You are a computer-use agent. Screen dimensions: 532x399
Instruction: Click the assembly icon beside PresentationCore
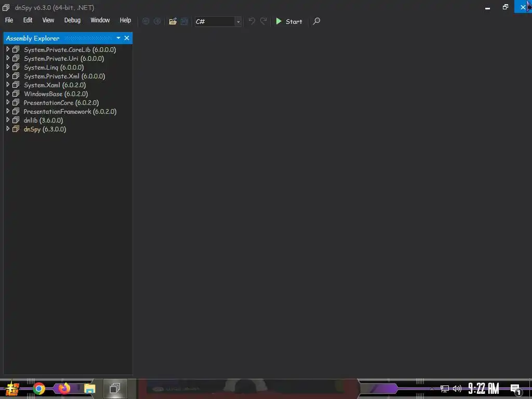click(16, 102)
